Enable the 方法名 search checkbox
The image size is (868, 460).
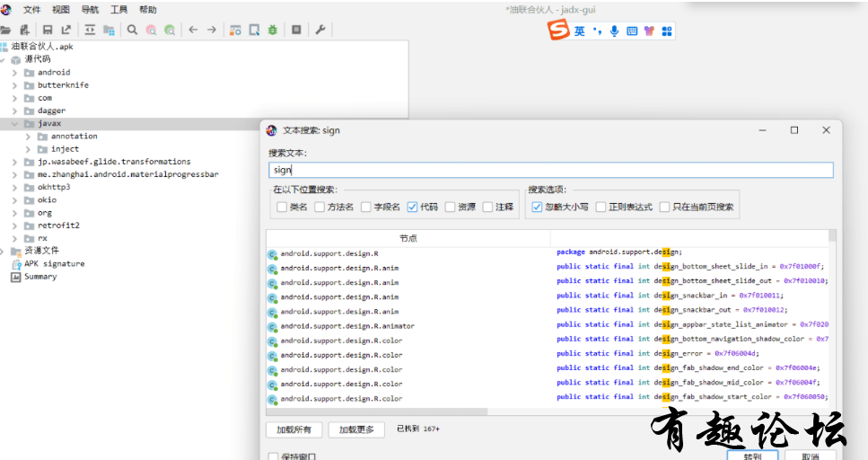click(x=320, y=207)
